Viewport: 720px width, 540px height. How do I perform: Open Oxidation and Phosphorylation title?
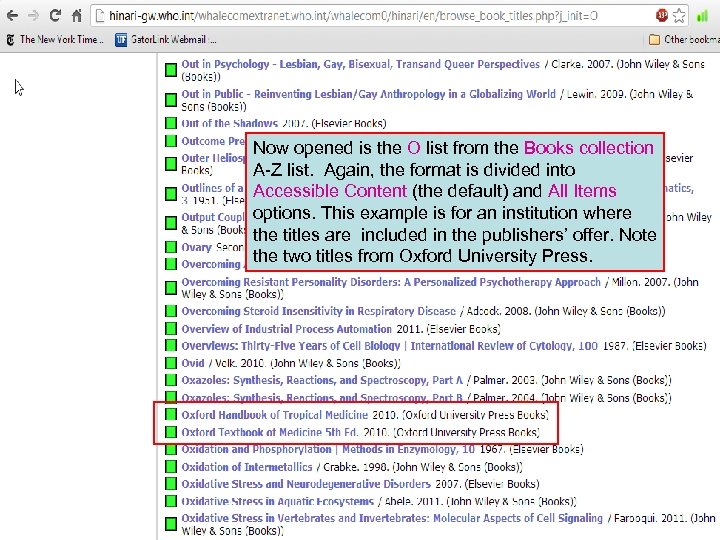328,449
